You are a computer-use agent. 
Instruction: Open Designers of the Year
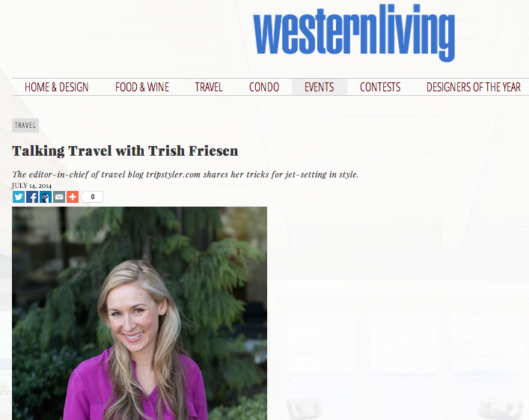tap(474, 87)
